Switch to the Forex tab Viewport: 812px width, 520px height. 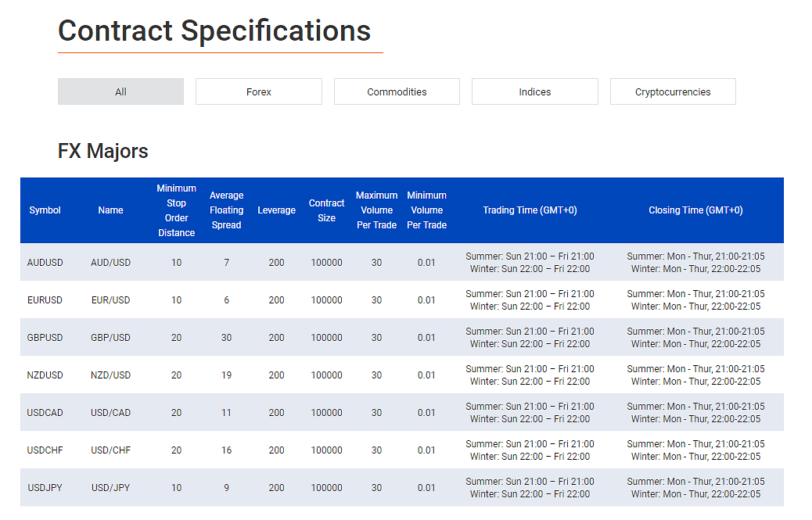[x=258, y=91]
